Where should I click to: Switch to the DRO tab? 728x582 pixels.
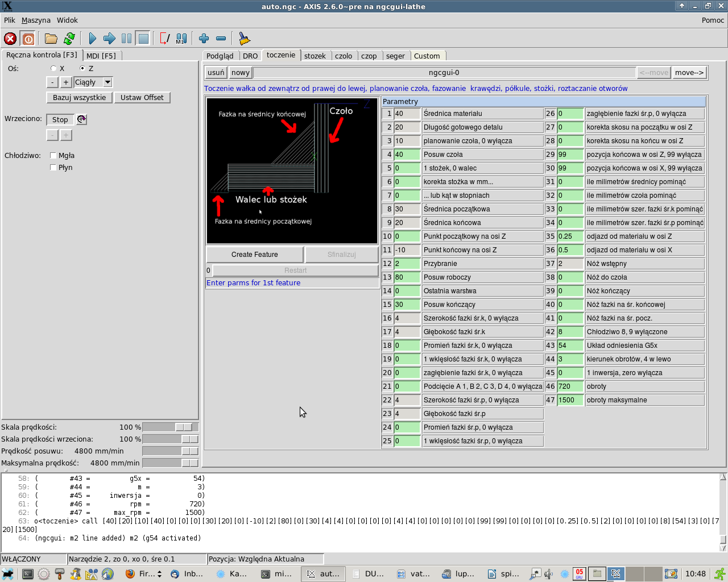(250, 56)
